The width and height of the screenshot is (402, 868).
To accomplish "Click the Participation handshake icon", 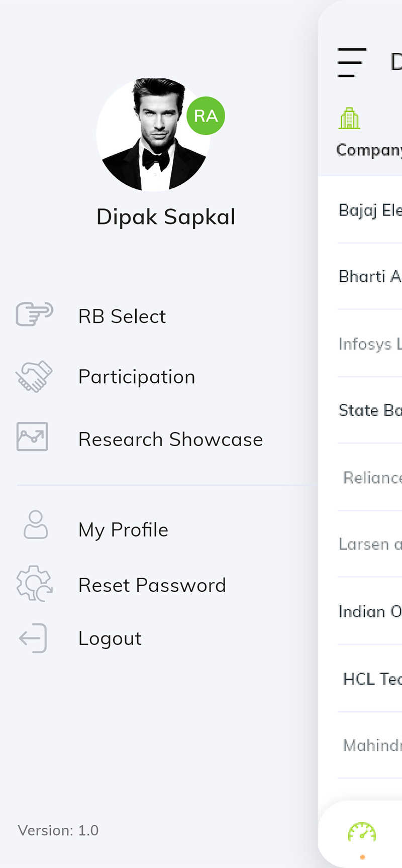I will coord(34,376).
